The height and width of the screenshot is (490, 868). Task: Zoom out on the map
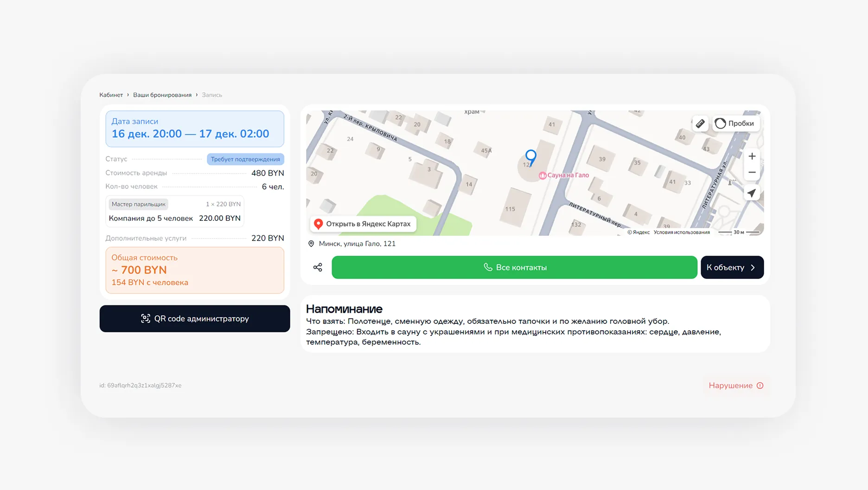coord(752,173)
